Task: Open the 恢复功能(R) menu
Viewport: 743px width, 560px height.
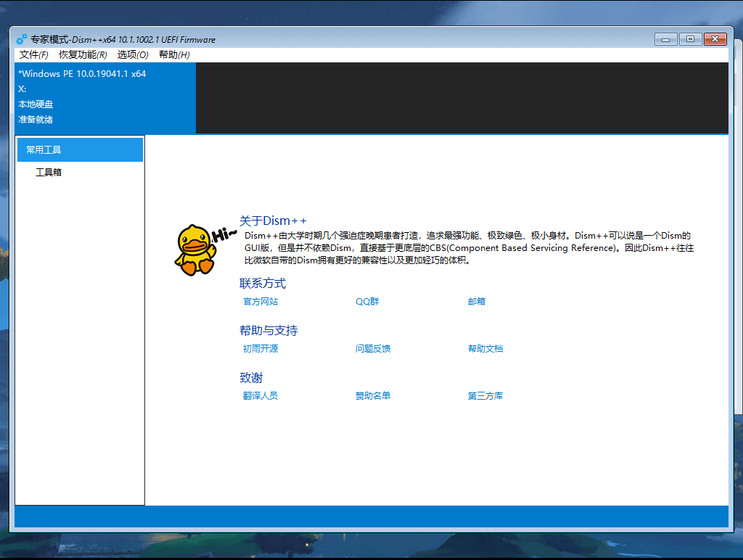Action: 82,54
